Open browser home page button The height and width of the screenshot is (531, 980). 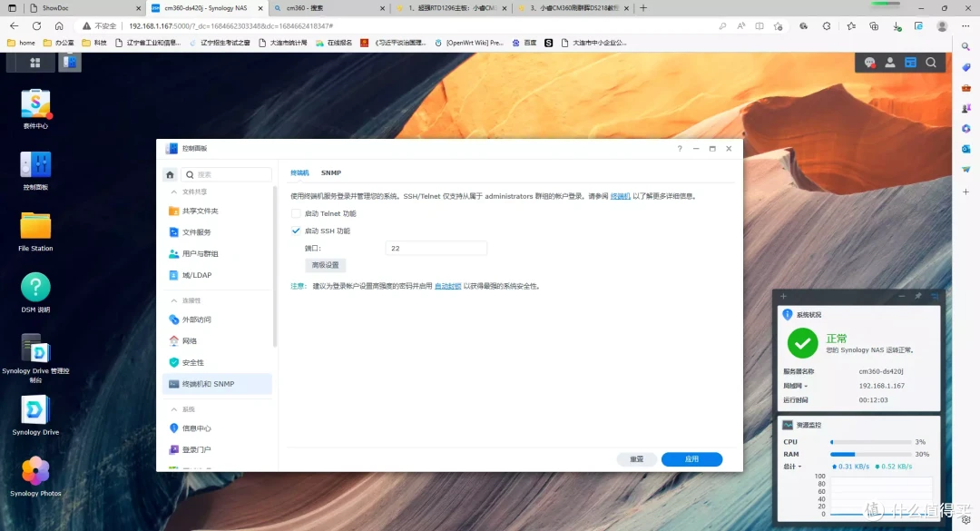coord(59,26)
